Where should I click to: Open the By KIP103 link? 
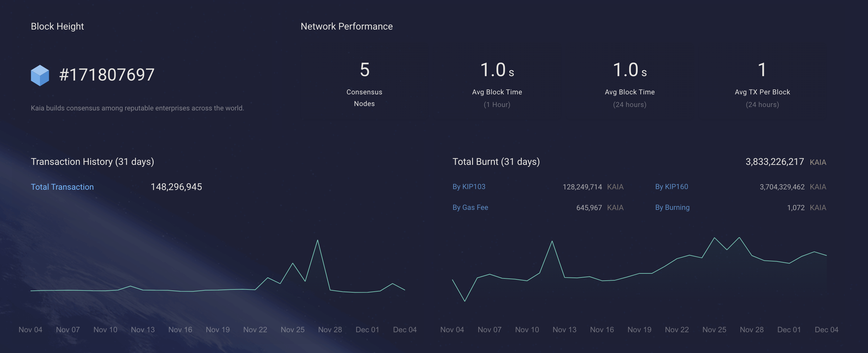click(x=469, y=187)
